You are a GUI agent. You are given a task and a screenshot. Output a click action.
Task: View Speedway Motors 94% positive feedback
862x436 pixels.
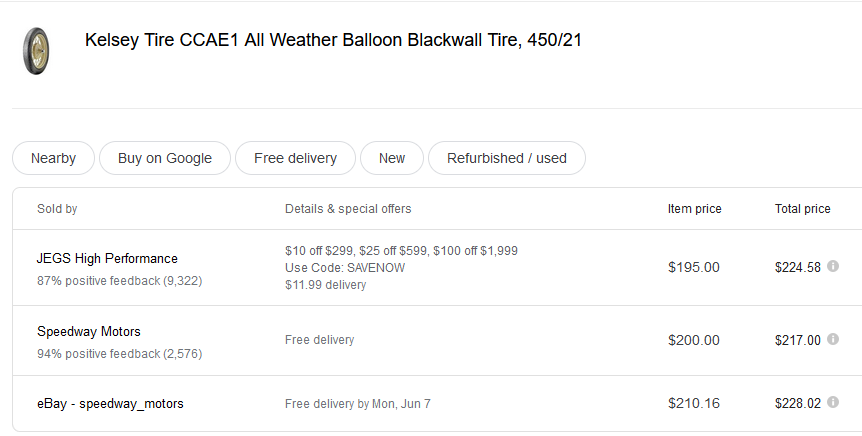pos(119,354)
